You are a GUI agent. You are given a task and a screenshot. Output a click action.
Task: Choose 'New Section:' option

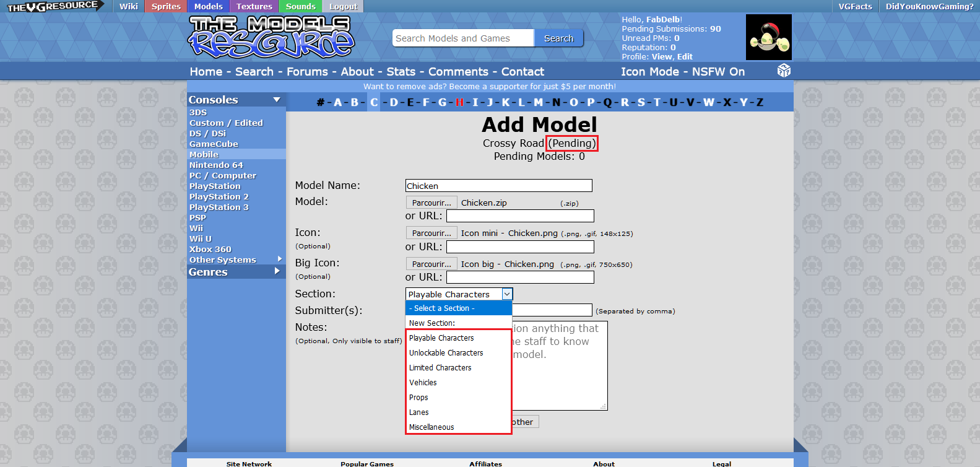click(459, 323)
